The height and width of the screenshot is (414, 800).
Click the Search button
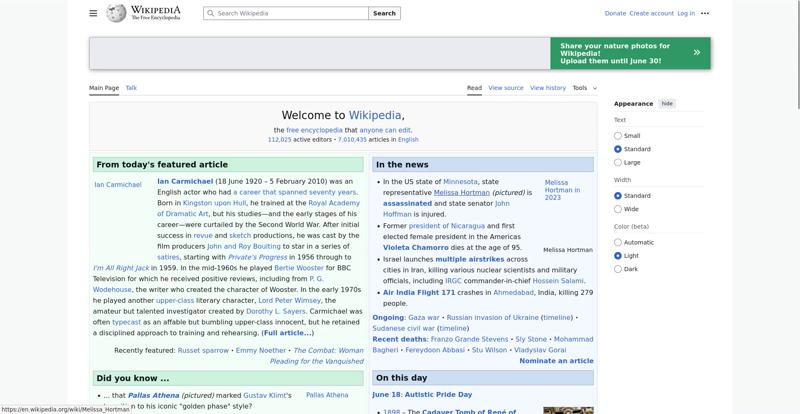click(384, 13)
